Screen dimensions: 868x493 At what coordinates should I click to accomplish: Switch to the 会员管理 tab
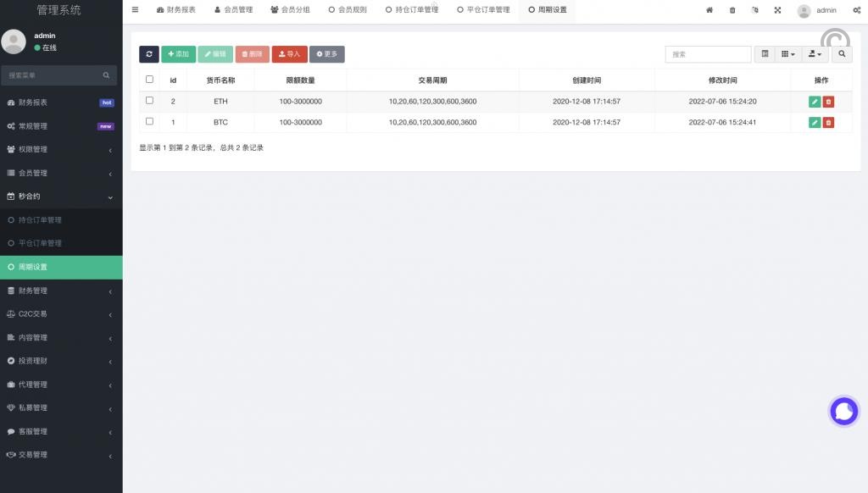tap(233, 10)
